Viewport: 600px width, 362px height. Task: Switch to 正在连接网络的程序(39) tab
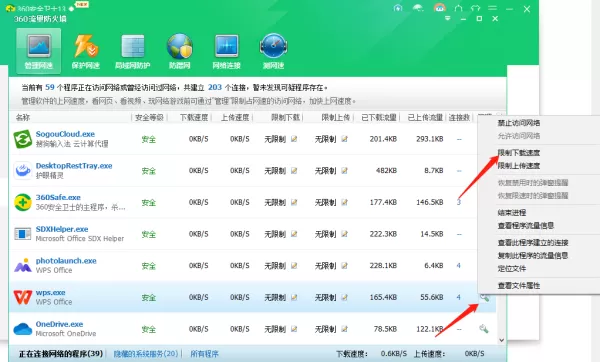[61, 354]
